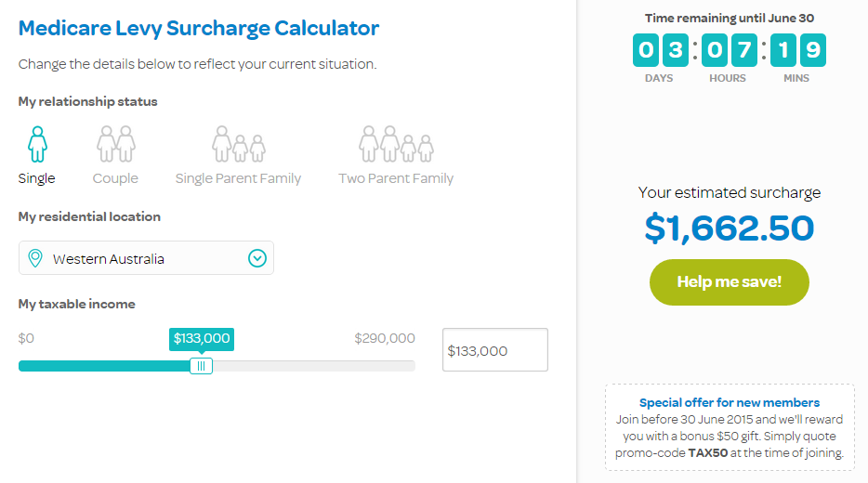868x483 pixels.
Task: Click Special offer for new members link
Action: tap(729, 403)
